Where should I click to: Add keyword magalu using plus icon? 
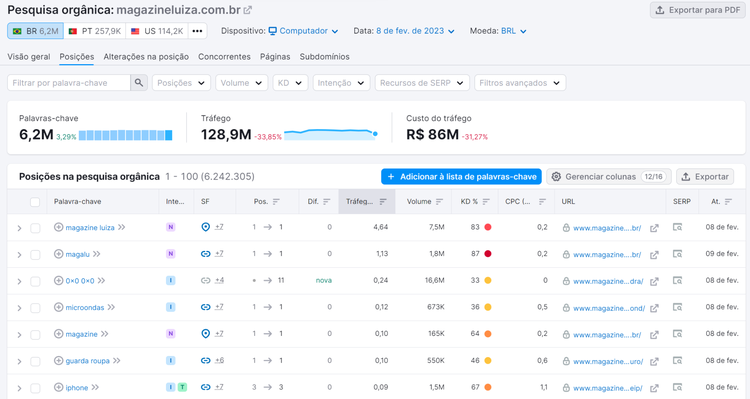(x=58, y=254)
